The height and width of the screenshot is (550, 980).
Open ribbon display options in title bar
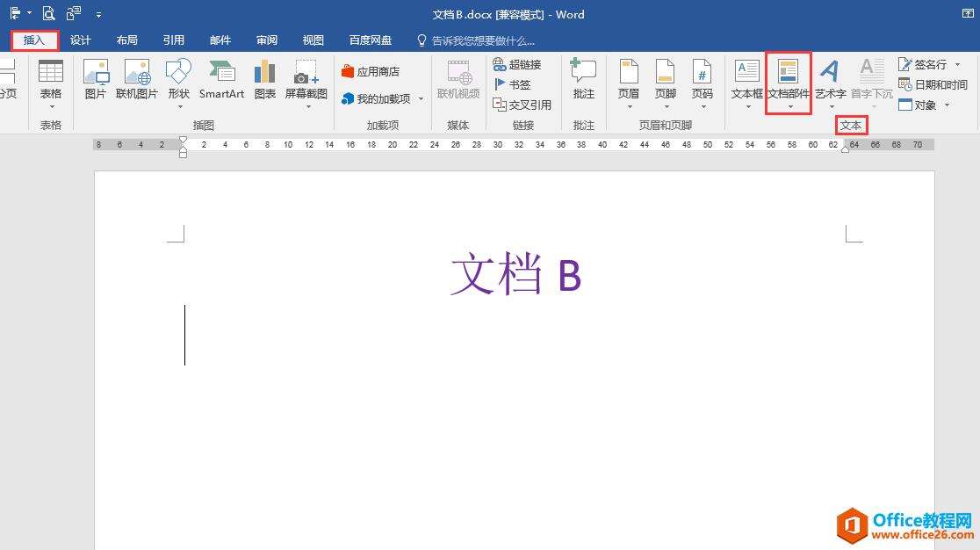[968, 14]
